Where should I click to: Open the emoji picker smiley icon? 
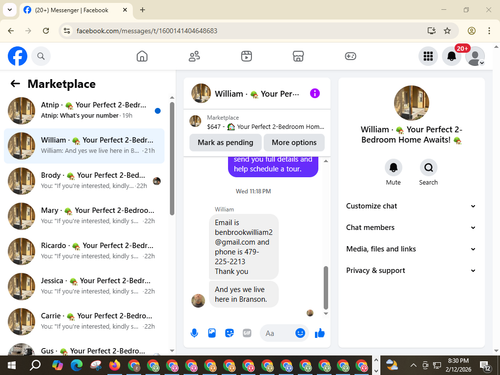click(300, 333)
